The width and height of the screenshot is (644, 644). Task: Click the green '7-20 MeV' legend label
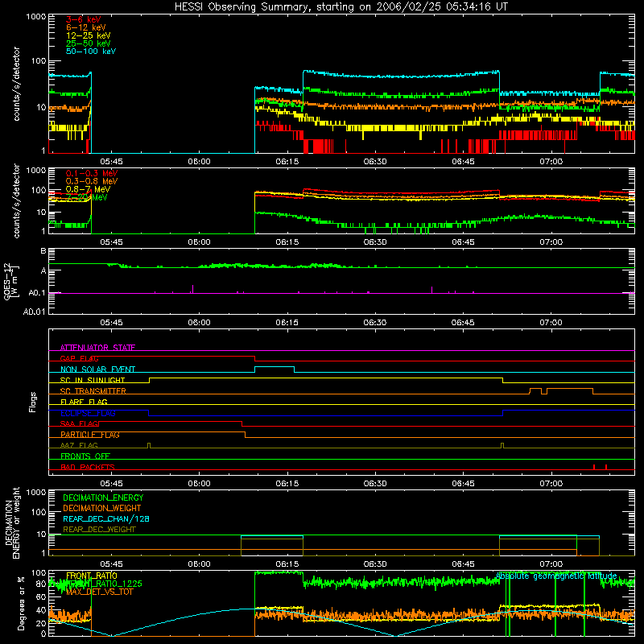click(x=87, y=197)
